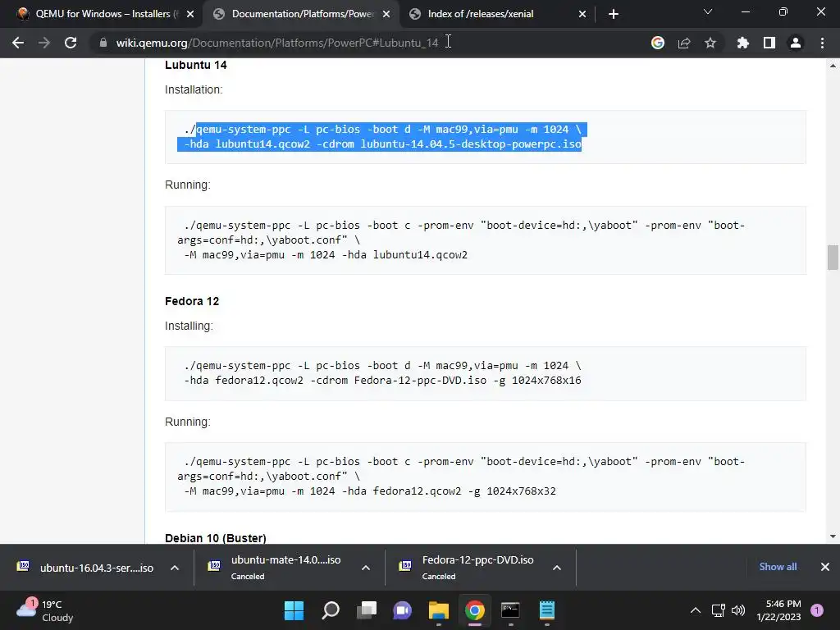This screenshot has height=630, width=840.
Task: Expand options for ubuntu-16.04.3 download
Action: tap(175, 568)
